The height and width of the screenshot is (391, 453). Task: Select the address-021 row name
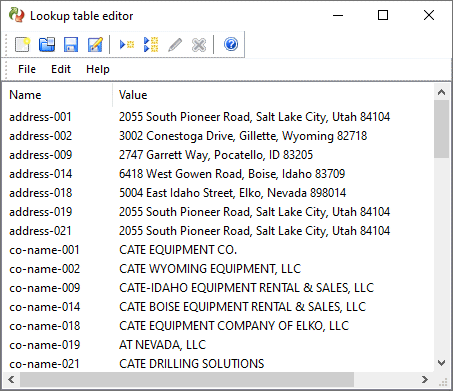[40, 231]
